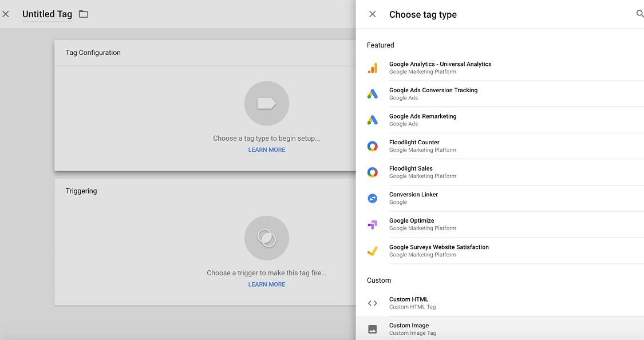This screenshot has width=644, height=340.
Task: Open search in the tag type panel
Action: pyautogui.click(x=640, y=14)
